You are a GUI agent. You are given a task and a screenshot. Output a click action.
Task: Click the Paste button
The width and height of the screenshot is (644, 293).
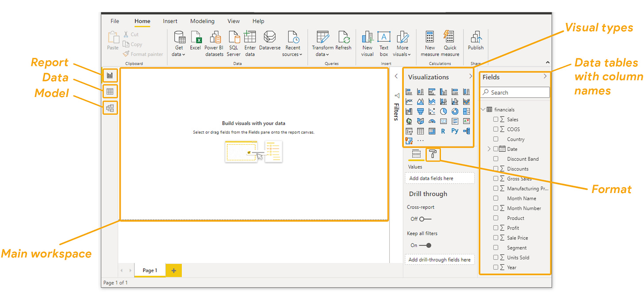pos(113,41)
